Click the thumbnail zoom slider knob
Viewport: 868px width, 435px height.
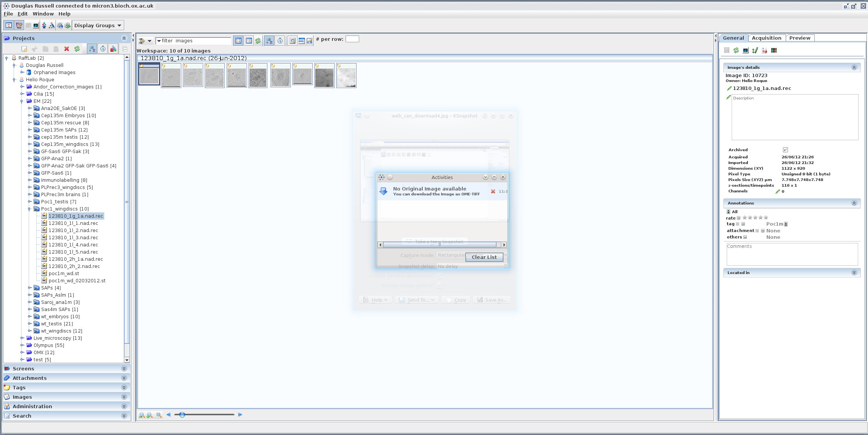point(182,415)
